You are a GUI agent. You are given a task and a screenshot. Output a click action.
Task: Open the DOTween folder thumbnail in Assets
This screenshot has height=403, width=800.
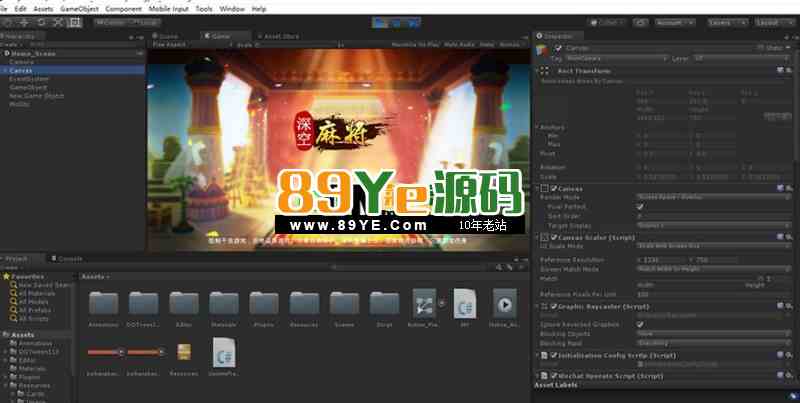point(143,304)
